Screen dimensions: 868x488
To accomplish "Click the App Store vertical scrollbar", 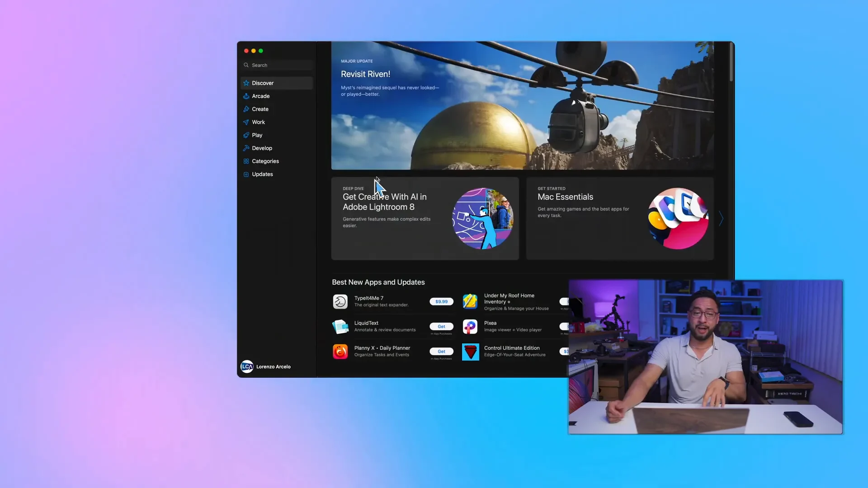I will [731, 62].
